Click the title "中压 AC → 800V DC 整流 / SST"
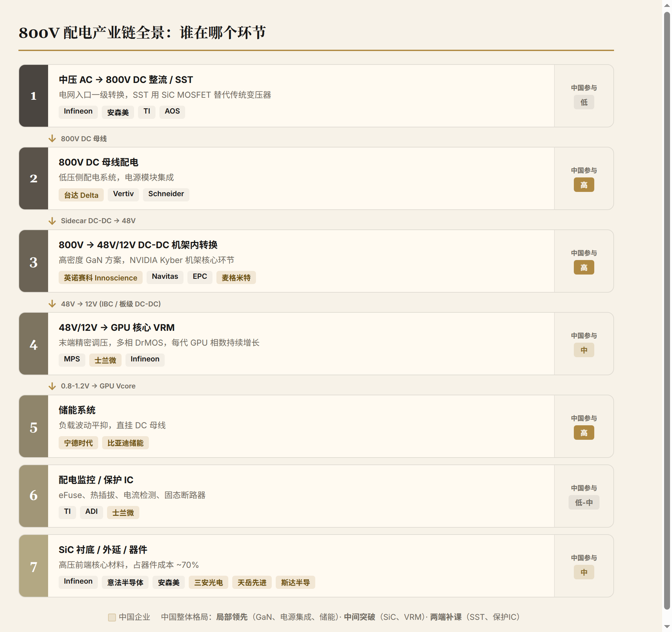The height and width of the screenshot is (632, 672). pyautogui.click(x=126, y=80)
